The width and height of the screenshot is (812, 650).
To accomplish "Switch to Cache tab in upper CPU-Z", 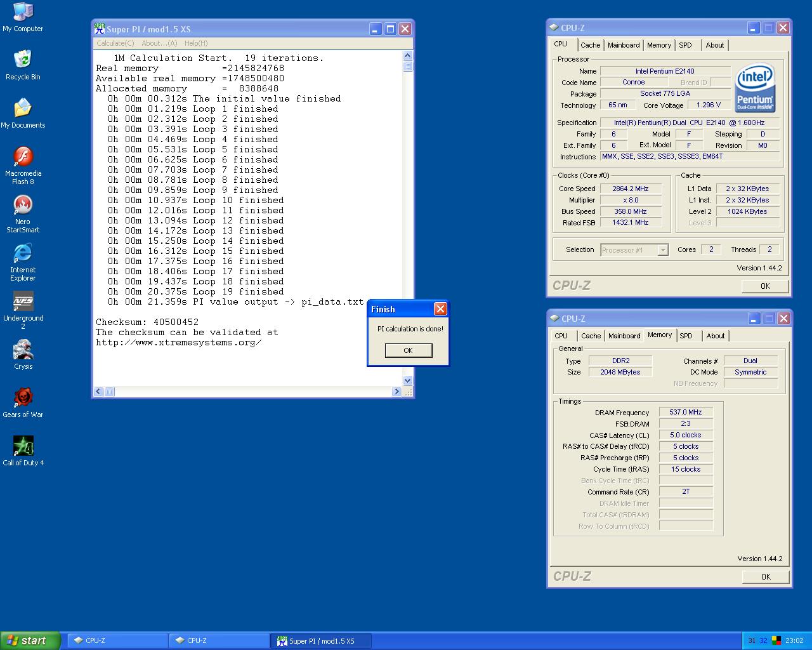I will (x=590, y=45).
